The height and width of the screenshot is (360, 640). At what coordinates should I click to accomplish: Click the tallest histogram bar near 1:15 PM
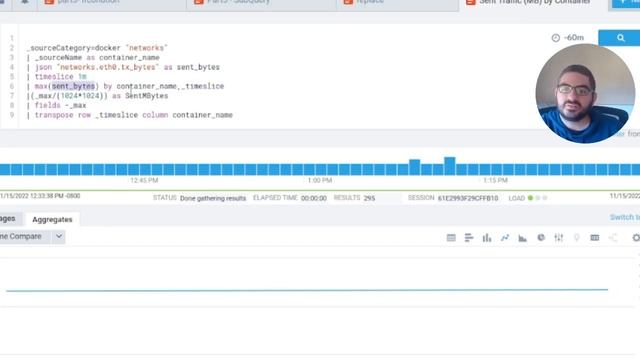pos(450,166)
